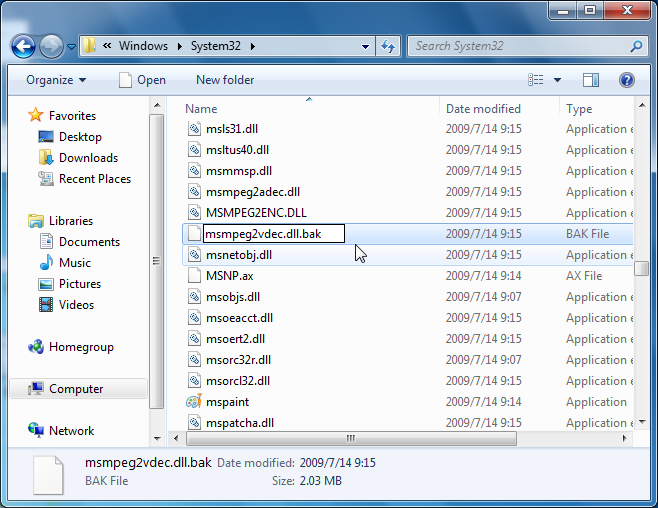Select the msnetobj.dll file
Viewport: 658px width, 508px height.
407,255
